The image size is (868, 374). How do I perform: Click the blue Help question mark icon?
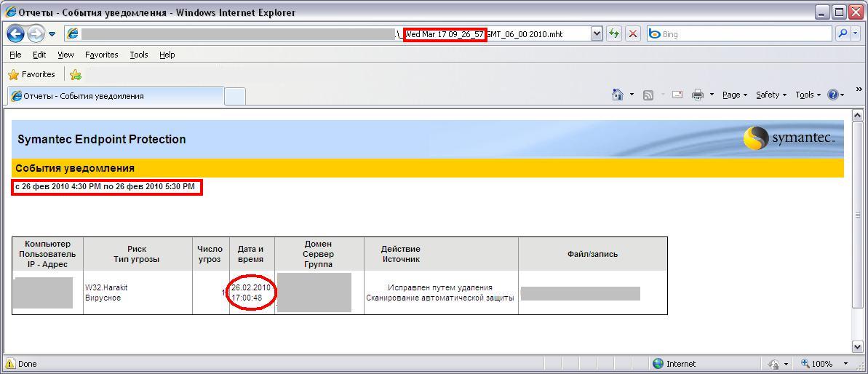pos(833,95)
